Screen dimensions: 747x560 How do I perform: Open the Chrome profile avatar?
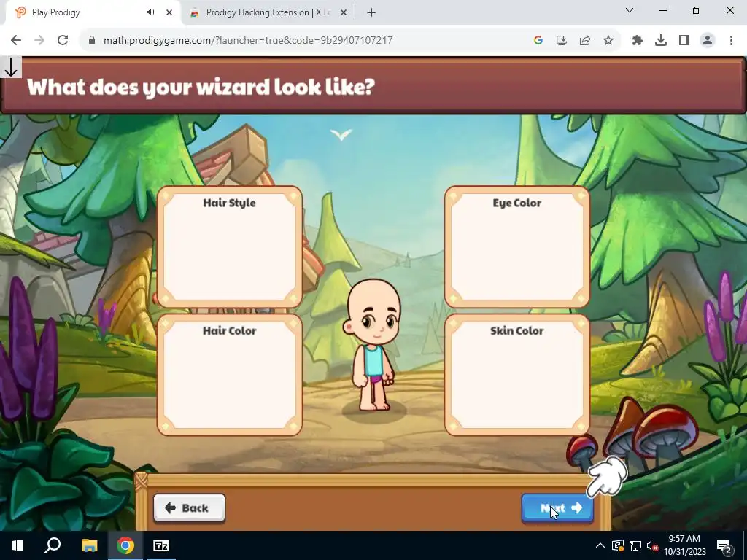pyautogui.click(x=708, y=41)
